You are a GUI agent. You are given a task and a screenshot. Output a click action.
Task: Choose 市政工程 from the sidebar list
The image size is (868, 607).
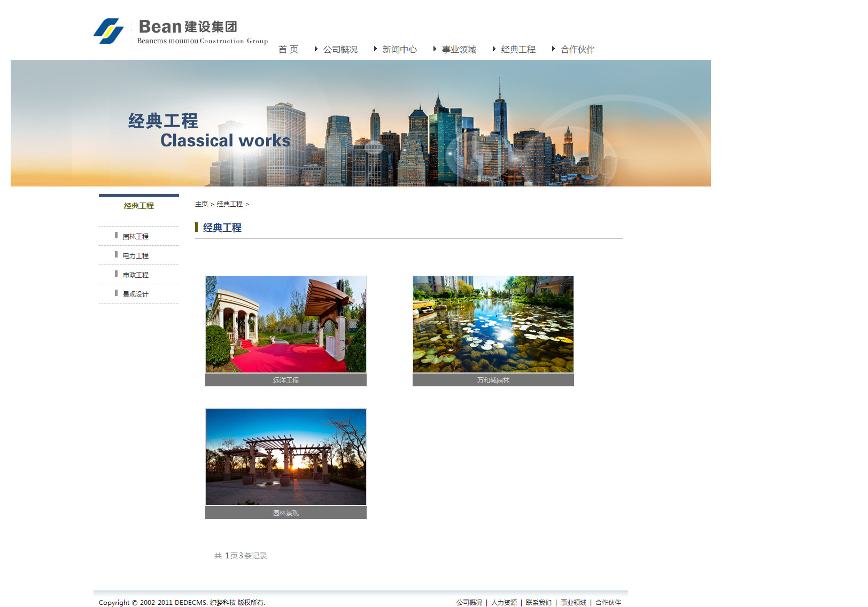click(136, 275)
